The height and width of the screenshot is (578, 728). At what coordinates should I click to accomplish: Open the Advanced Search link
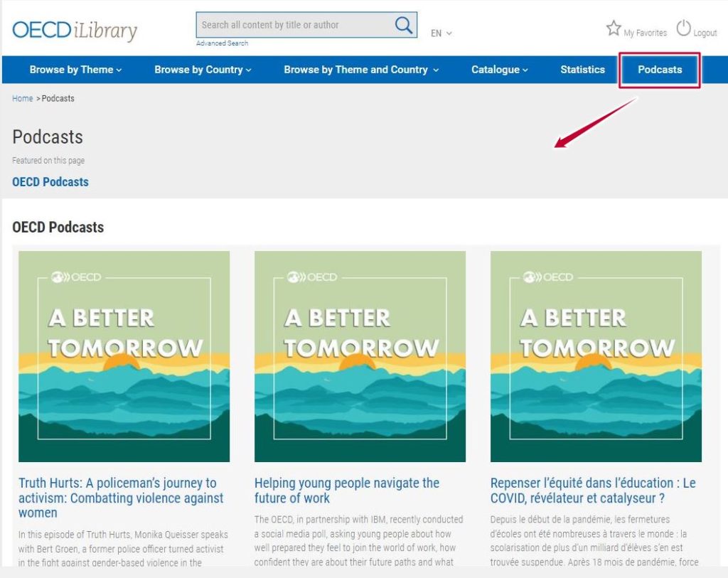click(x=222, y=43)
